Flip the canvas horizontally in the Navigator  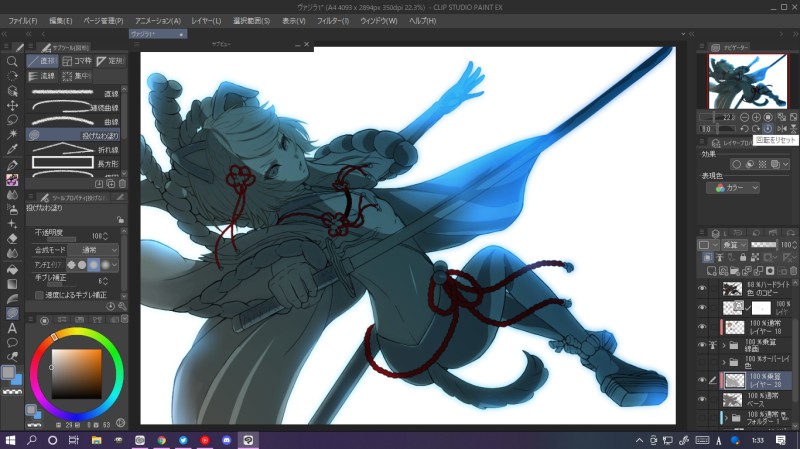point(782,129)
